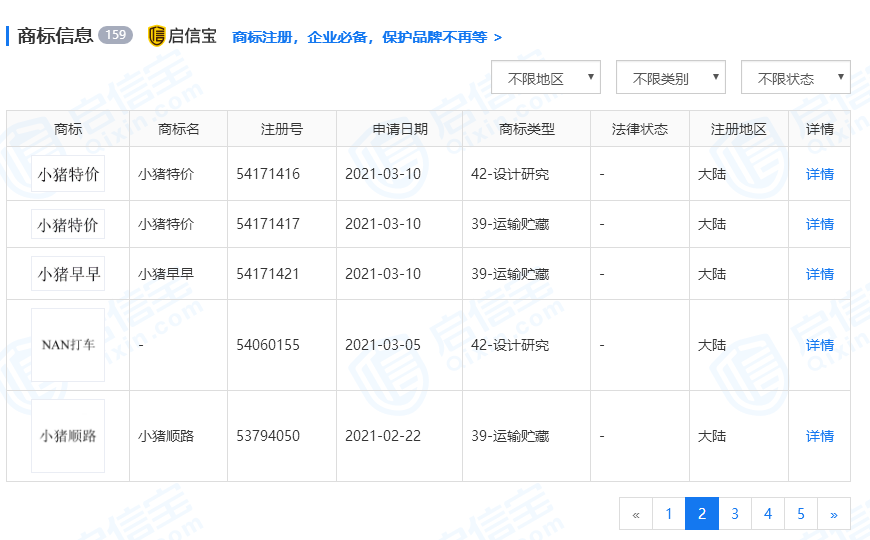Click the date 2021-02-22
The width and height of the screenshot is (870, 540).
(x=383, y=436)
